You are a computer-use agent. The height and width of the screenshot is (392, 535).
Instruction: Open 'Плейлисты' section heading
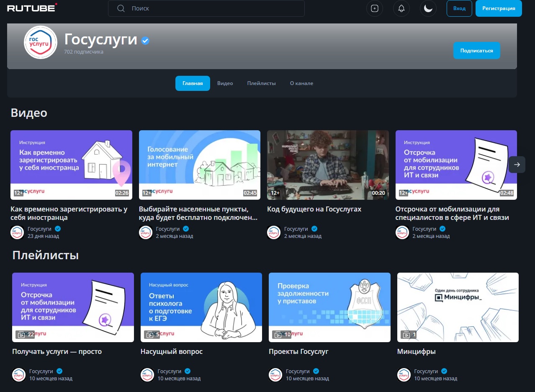(46, 255)
